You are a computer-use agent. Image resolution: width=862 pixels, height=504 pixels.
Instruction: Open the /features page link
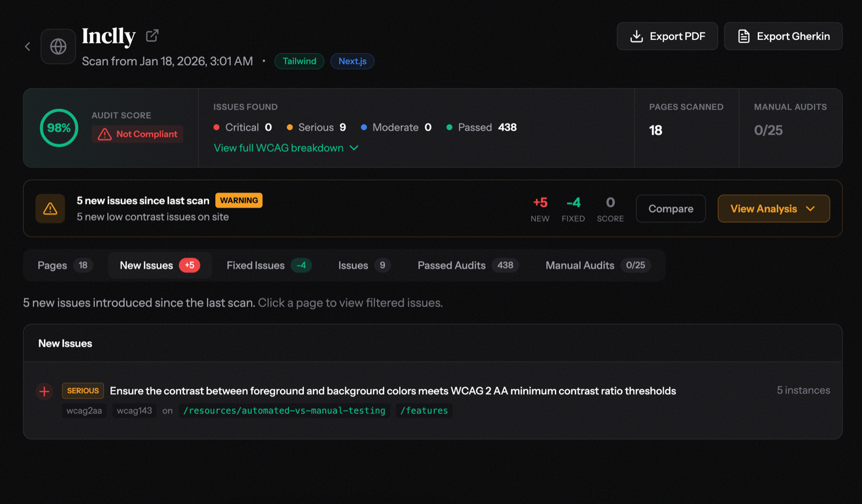click(x=423, y=410)
